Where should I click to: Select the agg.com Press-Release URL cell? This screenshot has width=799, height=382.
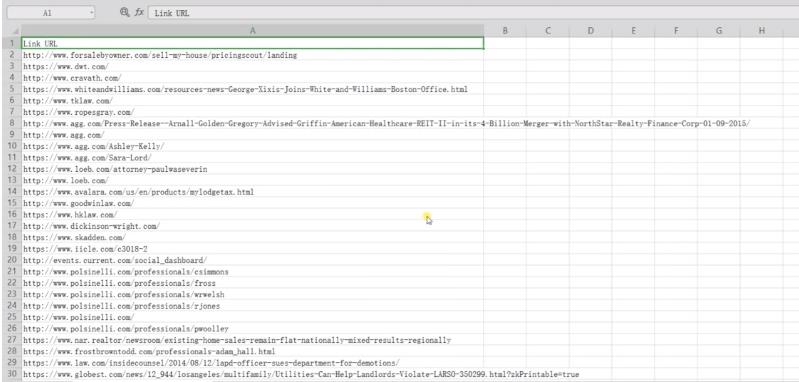click(x=252, y=123)
